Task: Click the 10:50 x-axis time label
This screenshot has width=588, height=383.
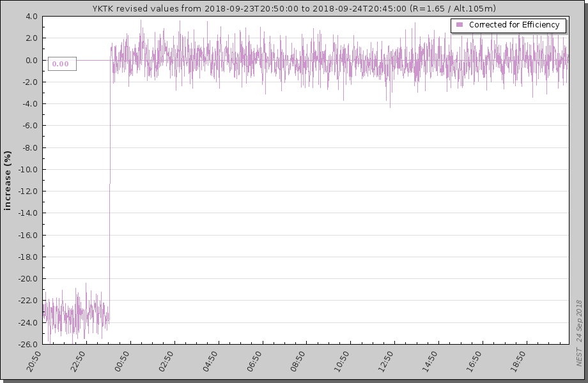Action: click(342, 361)
